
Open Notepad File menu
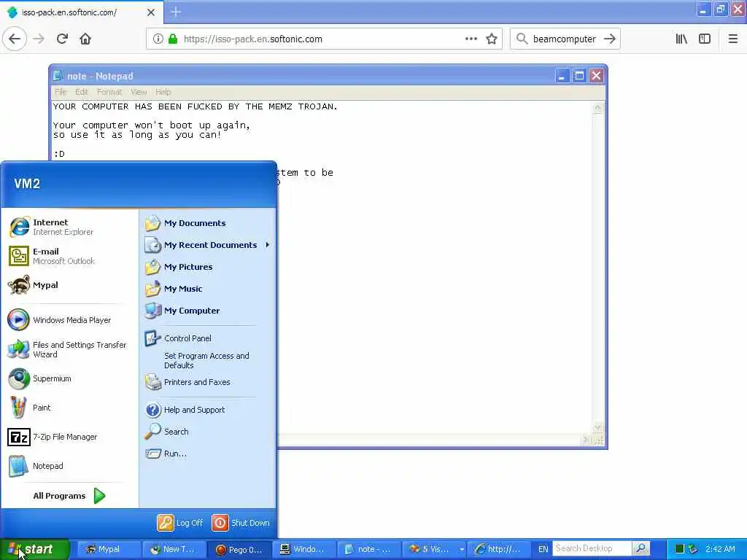tap(61, 92)
